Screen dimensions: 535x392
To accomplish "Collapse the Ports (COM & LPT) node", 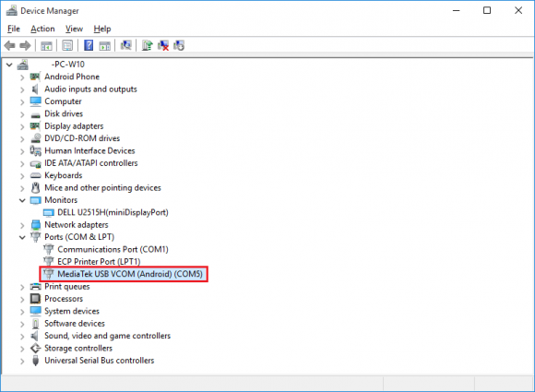I will coord(22,237).
